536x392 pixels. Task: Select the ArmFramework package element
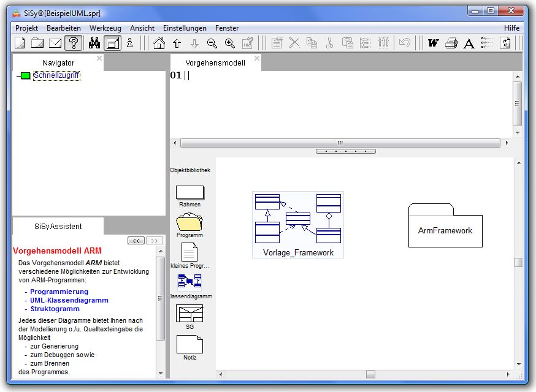tap(445, 225)
